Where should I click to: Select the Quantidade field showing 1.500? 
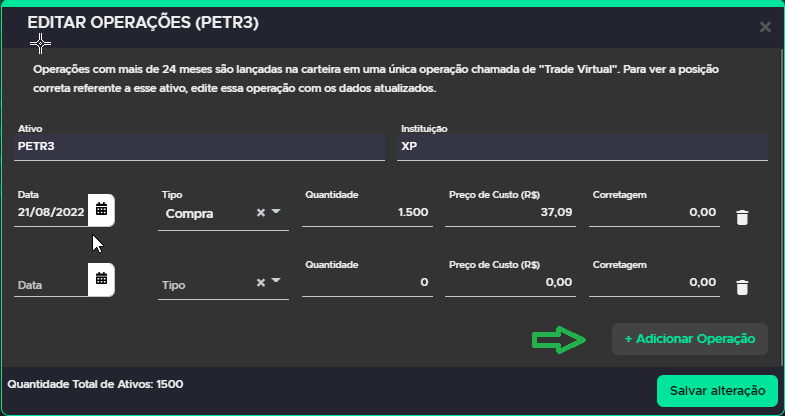(x=367, y=212)
